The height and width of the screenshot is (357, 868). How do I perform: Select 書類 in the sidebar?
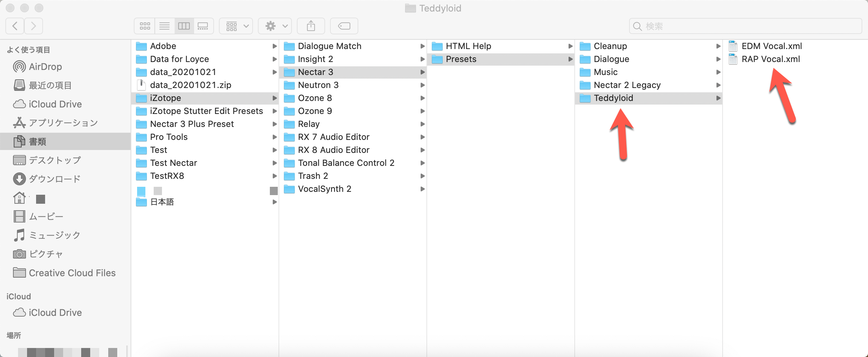[x=65, y=141]
